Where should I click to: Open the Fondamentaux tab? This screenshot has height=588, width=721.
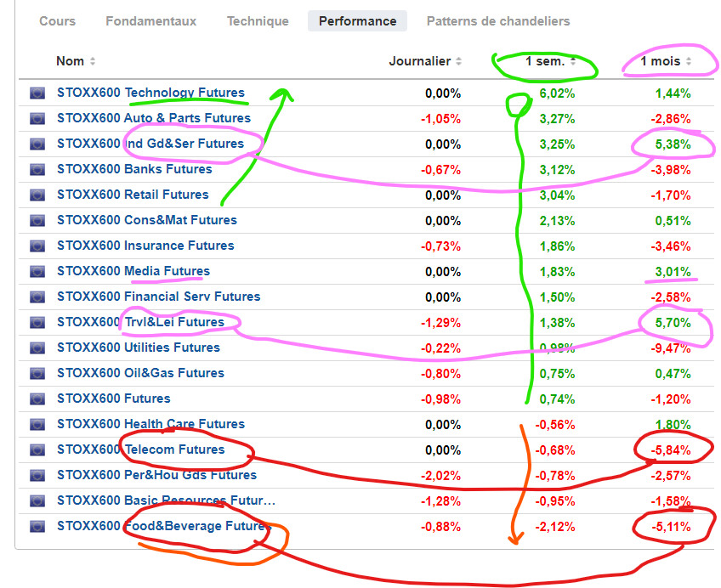click(x=150, y=21)
